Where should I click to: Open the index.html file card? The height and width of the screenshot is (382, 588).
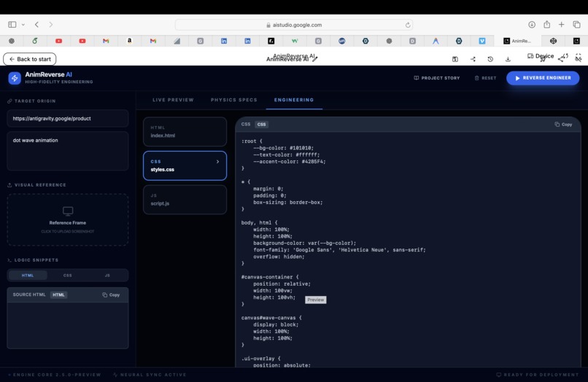coord(185,131)
